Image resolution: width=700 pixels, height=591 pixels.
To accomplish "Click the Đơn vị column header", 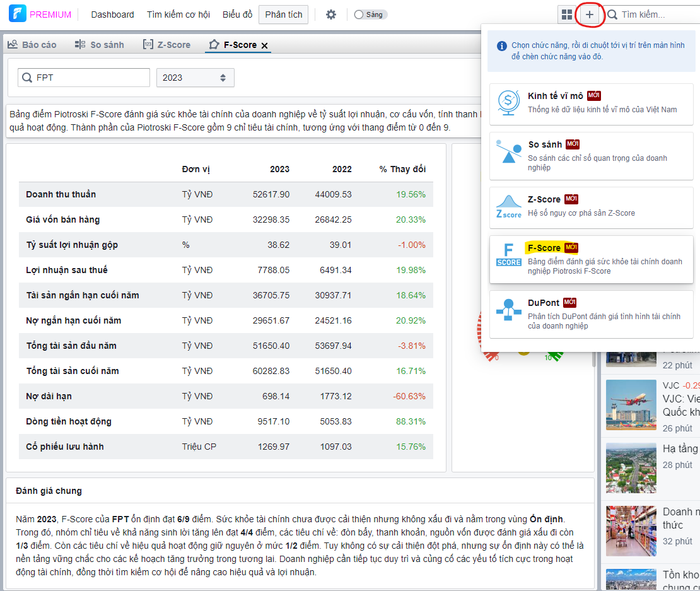I will 195,169.
